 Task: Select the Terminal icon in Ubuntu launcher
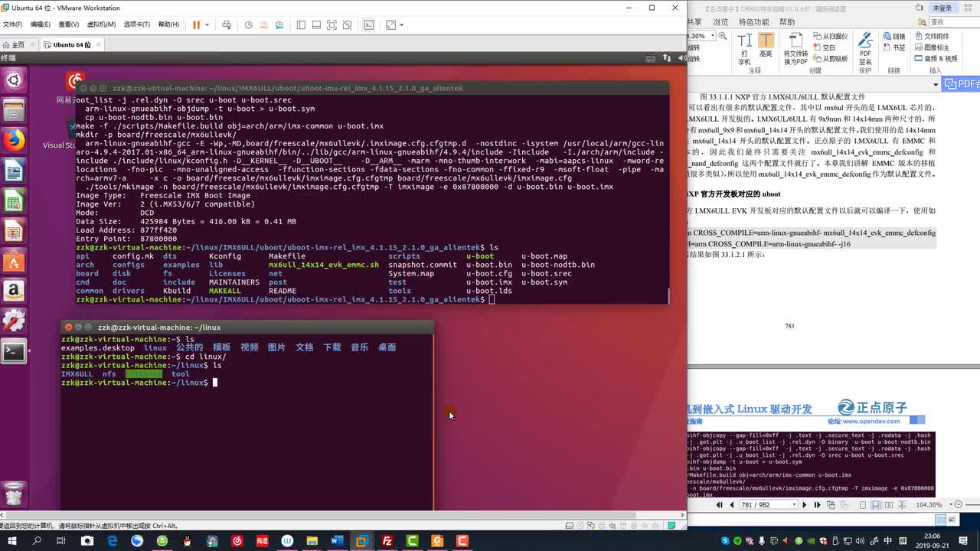click(x=14, y=352)
